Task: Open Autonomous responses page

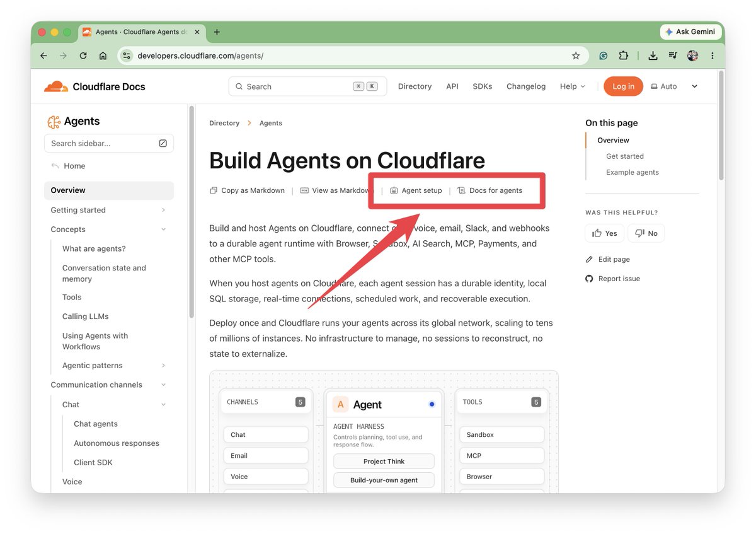Action: click(117, 443)
